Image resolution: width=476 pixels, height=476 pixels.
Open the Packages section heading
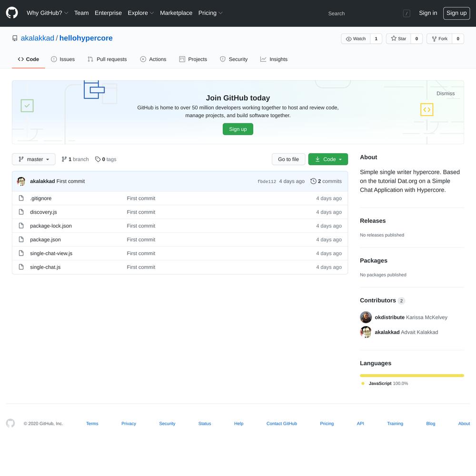(374, 260)
